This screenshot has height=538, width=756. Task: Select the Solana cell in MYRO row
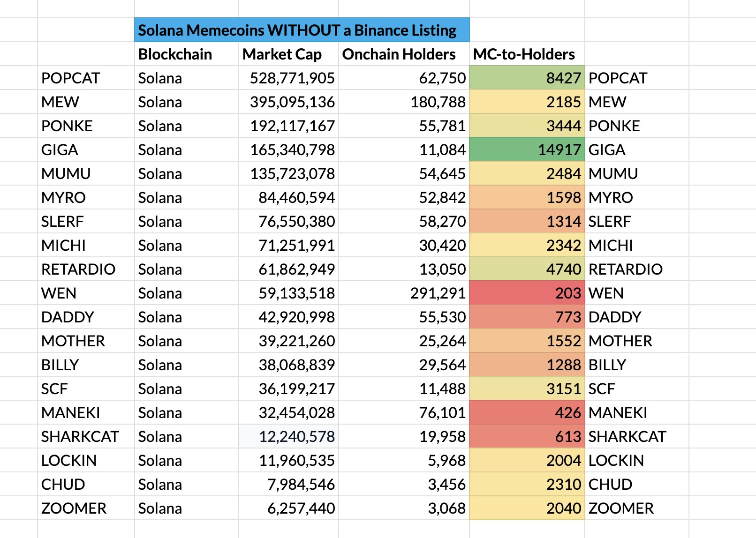(187, 198)
